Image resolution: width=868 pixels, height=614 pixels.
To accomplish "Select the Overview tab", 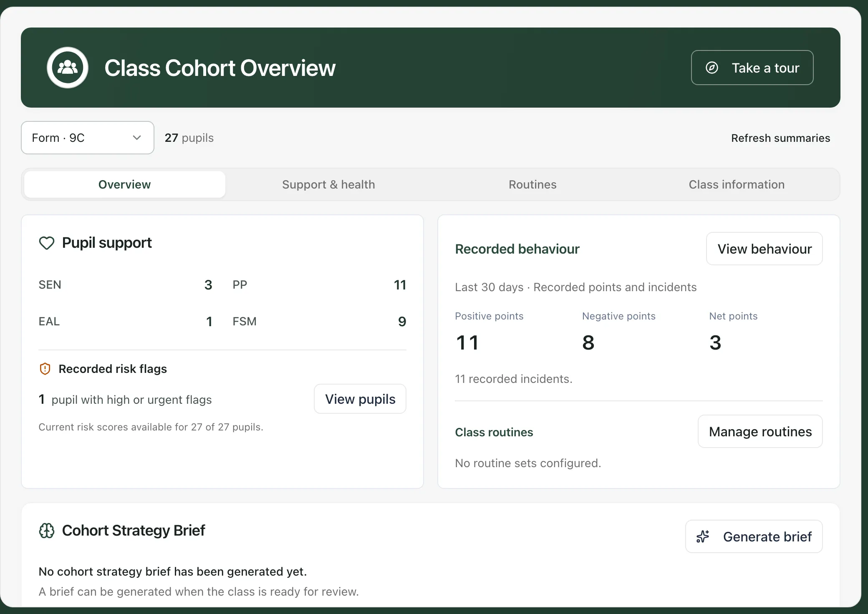I will pyautogui.click(x=125, y=184).
